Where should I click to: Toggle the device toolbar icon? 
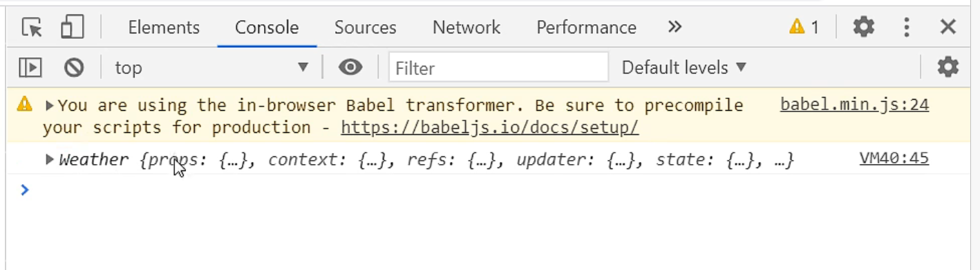coord(72,27)
